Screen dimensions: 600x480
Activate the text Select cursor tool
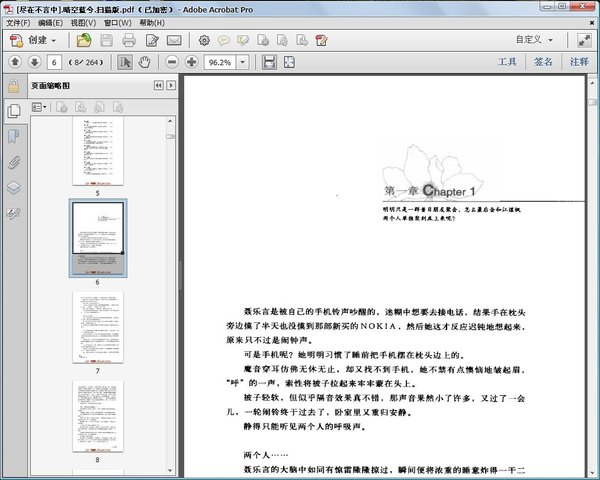(126, 62)
